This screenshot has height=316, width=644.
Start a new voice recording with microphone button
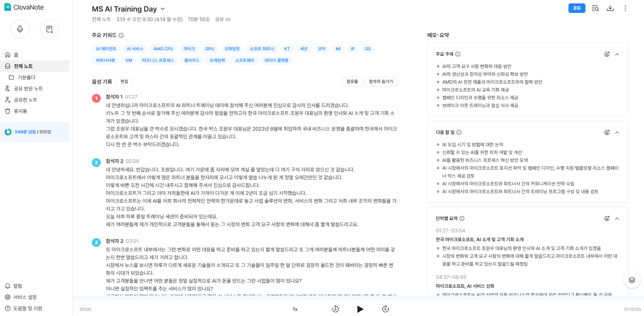[x=20, y=29]
